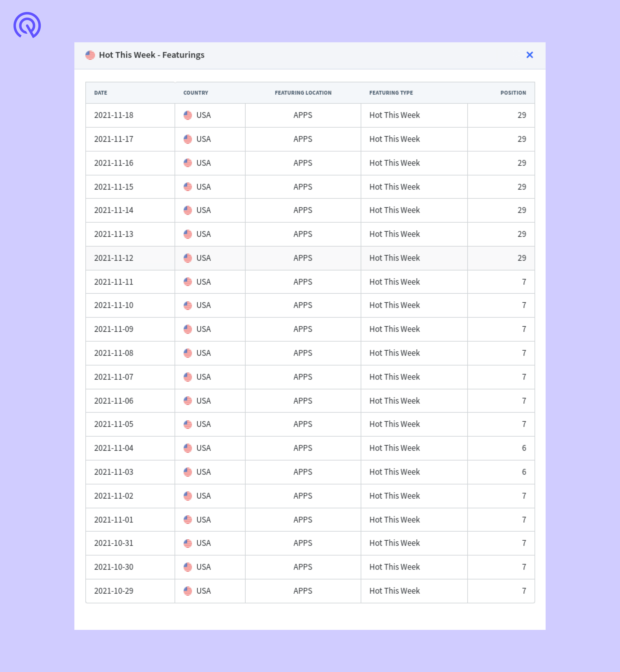Sort by DATE column header
Image resolution: width=620 pixels, height=672 pixels.
pyautogui.click(x=101, y=93)
